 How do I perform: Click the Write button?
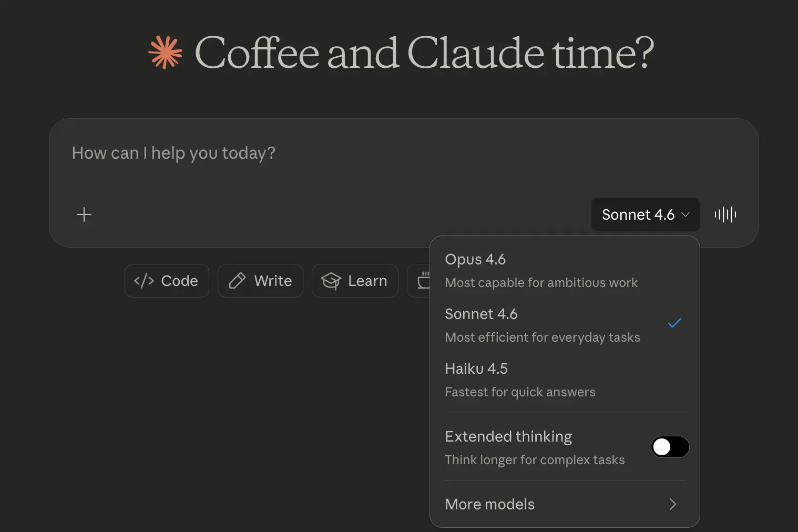coord(260,281)
